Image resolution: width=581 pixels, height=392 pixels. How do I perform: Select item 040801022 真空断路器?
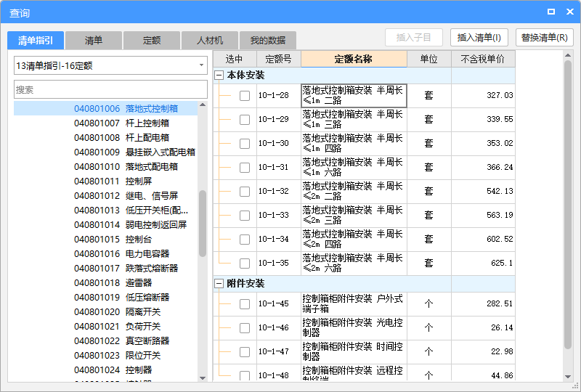pyautogui.click(x=105, y=341)
